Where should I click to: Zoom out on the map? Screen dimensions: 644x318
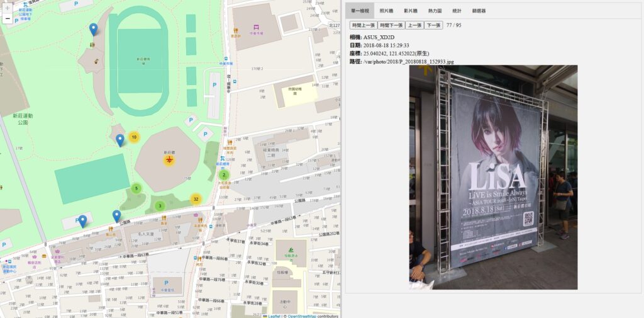[7, 19]
